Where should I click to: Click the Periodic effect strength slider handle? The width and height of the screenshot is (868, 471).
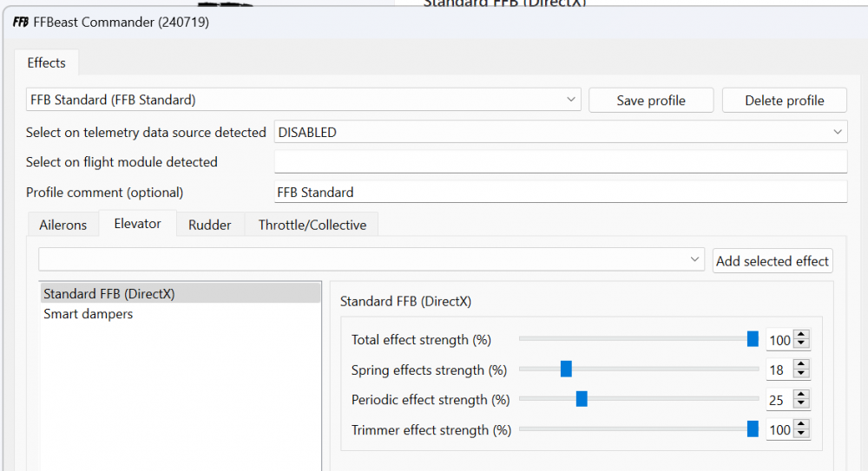click(x=582, y=399)
